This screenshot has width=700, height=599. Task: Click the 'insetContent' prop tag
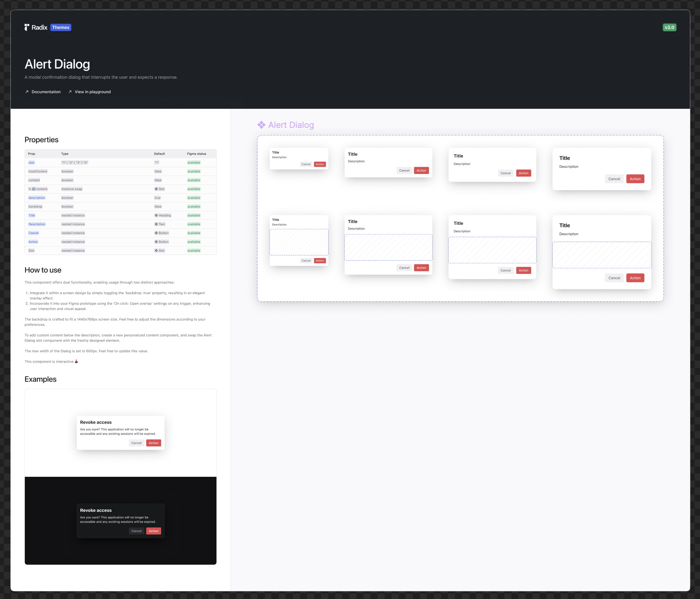pyautogui.click(x=38, y=171)
